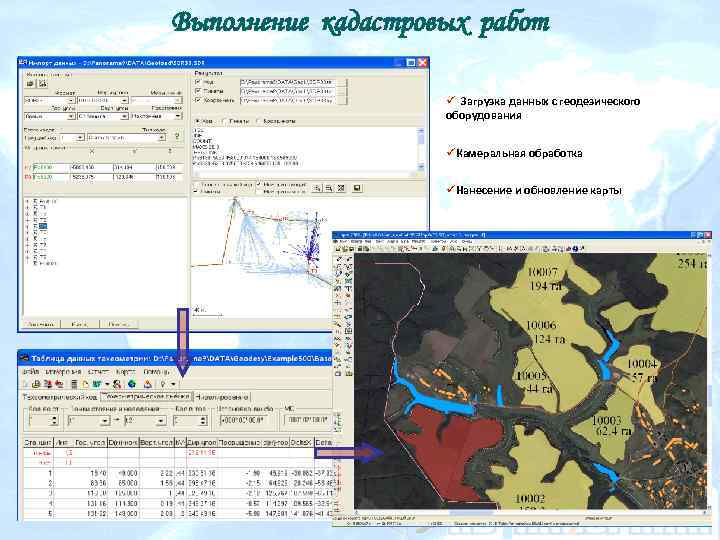Toggle the first checkbox under Результат
The width and height of the screenshot is (720, 540).
pyautogui.click(x=198, y=83)
